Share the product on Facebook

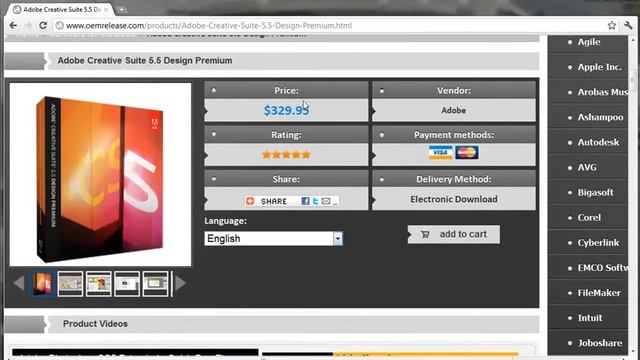[305, 201]
